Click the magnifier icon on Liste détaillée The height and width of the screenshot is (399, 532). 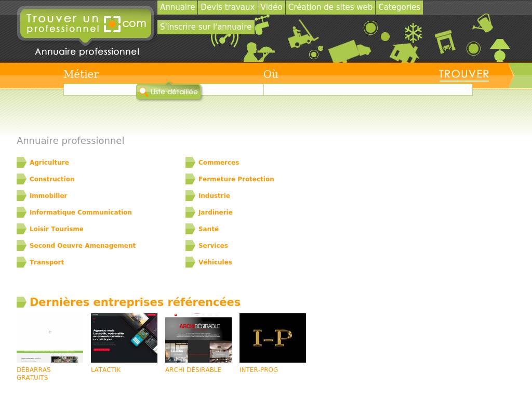[x=143, y=92]
